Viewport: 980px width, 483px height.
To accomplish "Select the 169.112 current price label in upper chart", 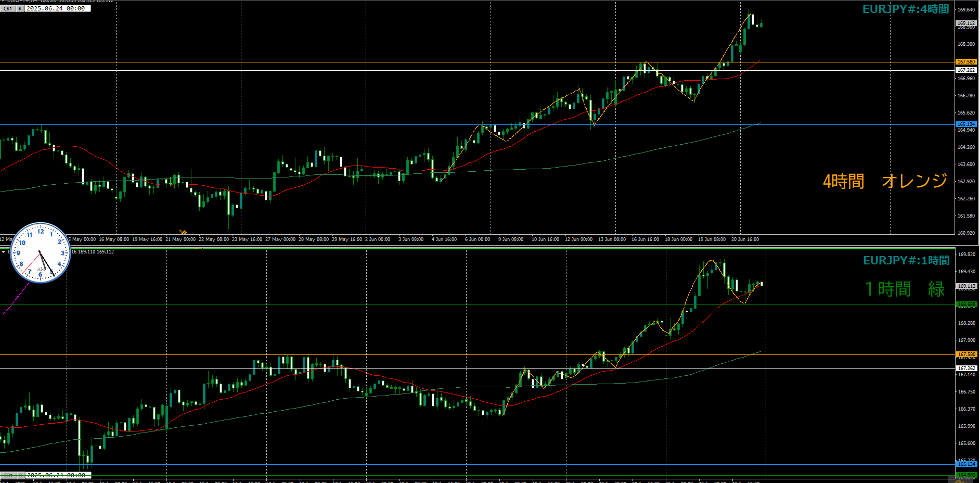I will [x=966, y=23].
